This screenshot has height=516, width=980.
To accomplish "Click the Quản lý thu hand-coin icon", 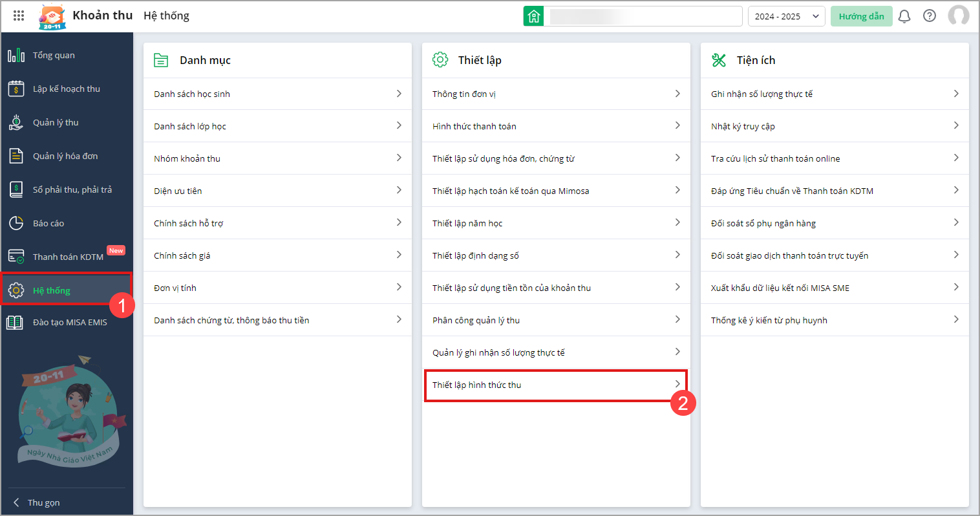I will click(16, 122).
